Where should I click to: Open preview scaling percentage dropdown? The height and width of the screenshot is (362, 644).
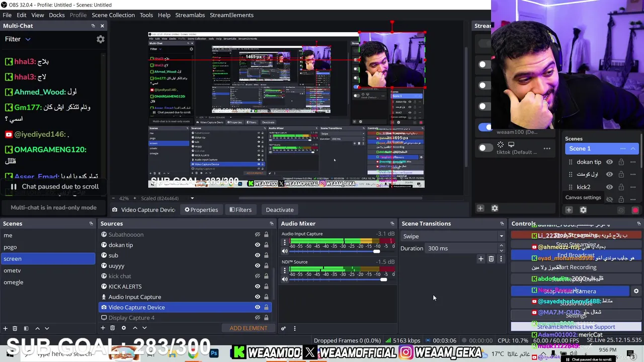[x=192, y=198]
